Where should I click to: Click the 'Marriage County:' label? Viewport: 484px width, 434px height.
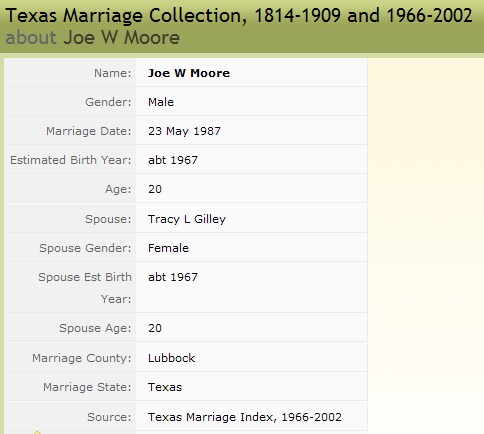(x=82, y=358)
